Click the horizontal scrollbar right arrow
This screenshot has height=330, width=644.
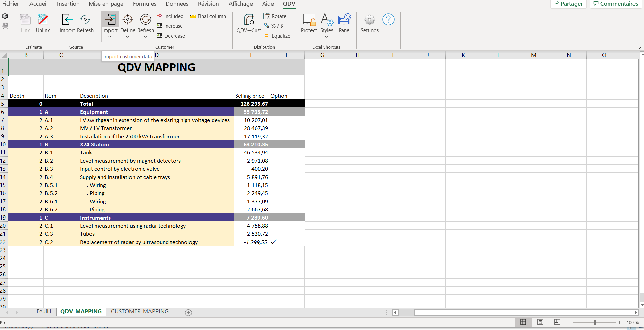(636, 312)
